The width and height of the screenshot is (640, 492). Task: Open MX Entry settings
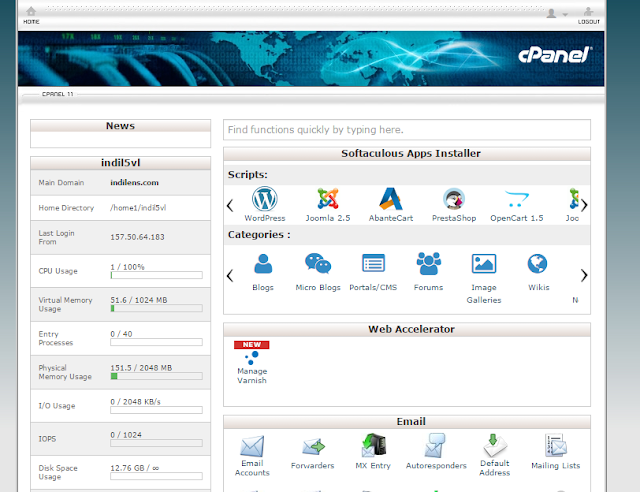[x=373, y=452]
